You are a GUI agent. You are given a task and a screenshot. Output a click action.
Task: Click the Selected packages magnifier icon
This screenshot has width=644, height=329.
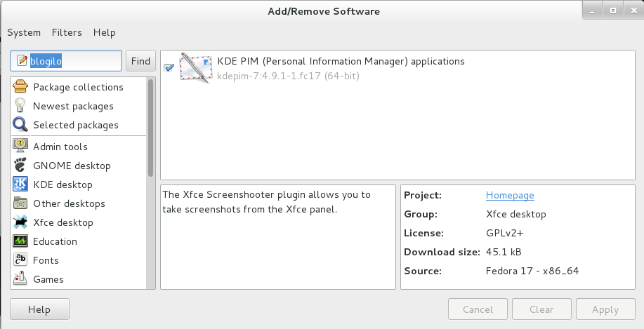(20, 124)
